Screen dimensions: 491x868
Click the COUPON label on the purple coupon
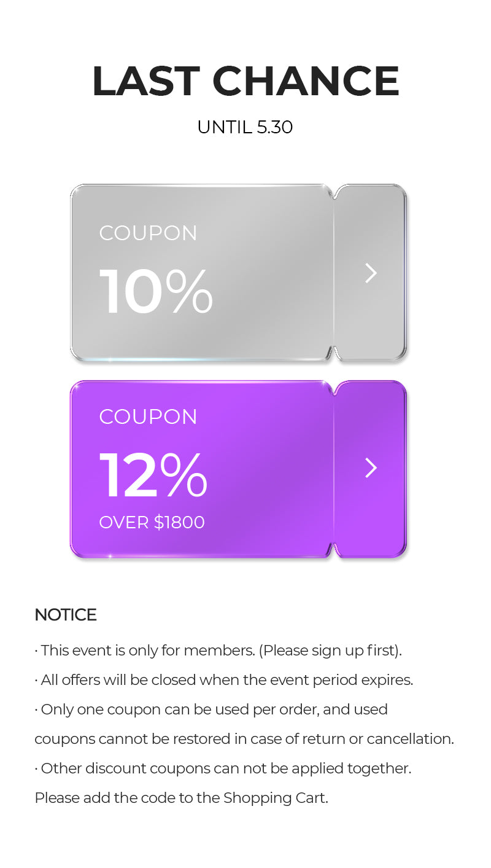click(x=148, y=416)
